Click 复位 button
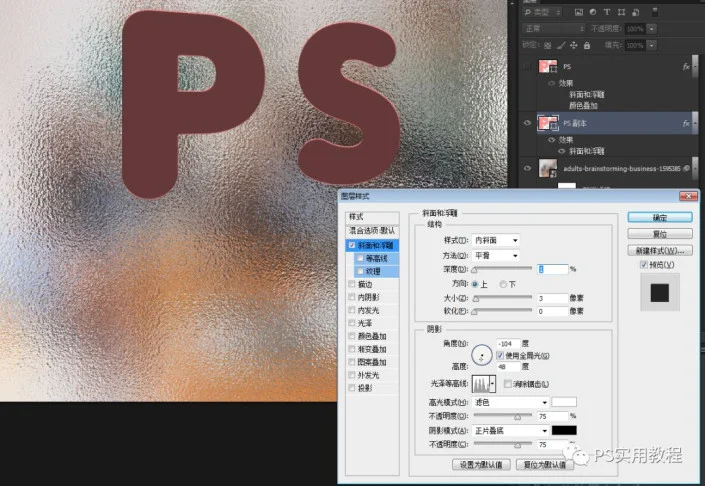Viewport: 705px width, 486px height. [660, 234]
